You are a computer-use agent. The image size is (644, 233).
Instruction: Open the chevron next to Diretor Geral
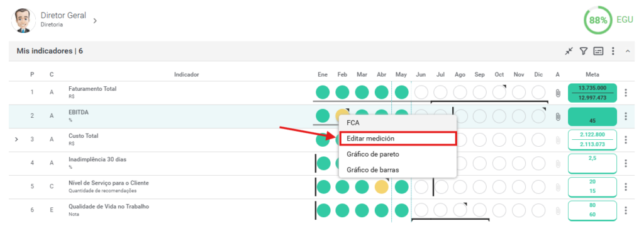tap(95, 21)
